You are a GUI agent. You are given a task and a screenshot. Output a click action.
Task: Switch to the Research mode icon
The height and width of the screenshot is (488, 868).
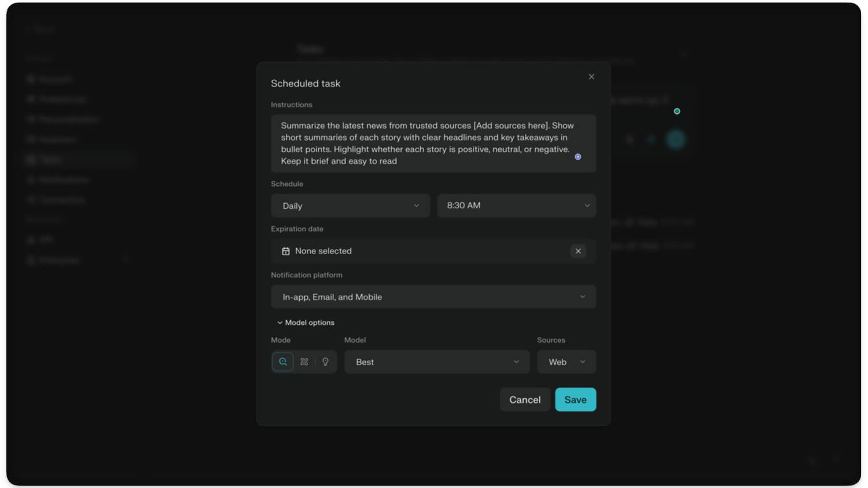coord(304,362)
